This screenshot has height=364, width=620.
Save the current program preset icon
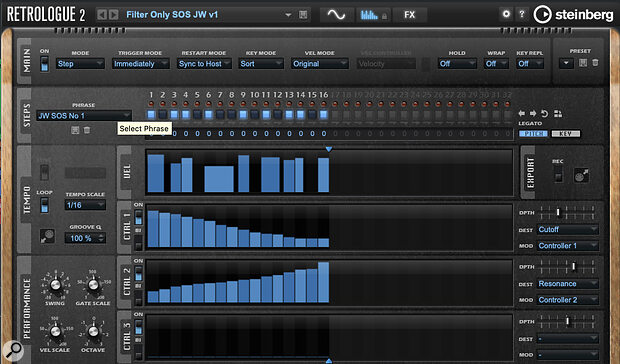[303, 15]
